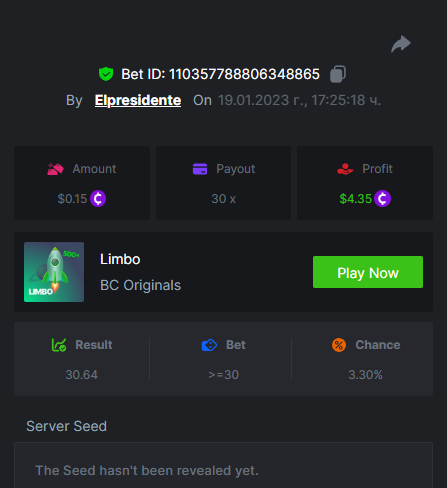The height and width of the screenshot is (488, 447).
Task: Click the Server Seed field box
Action: 223,465
